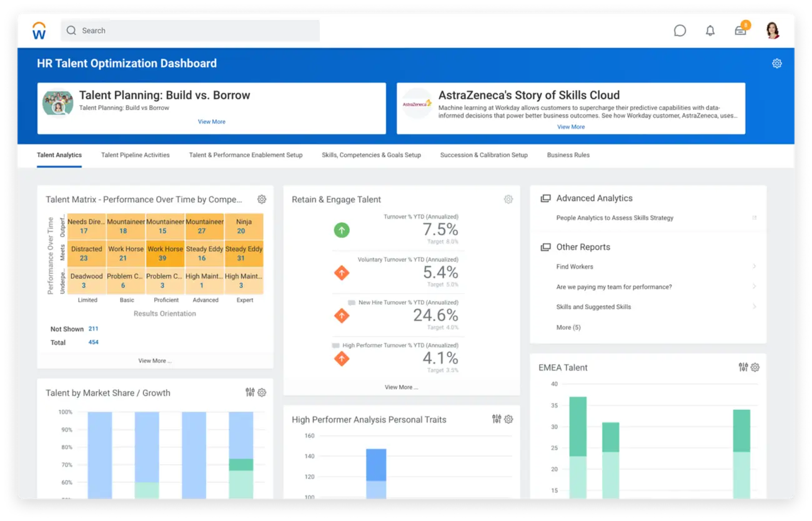Image resolution: width=812 pixels, height=521 pixels.
Task: Expand the Find Workers report chevron
Action: 754,266
